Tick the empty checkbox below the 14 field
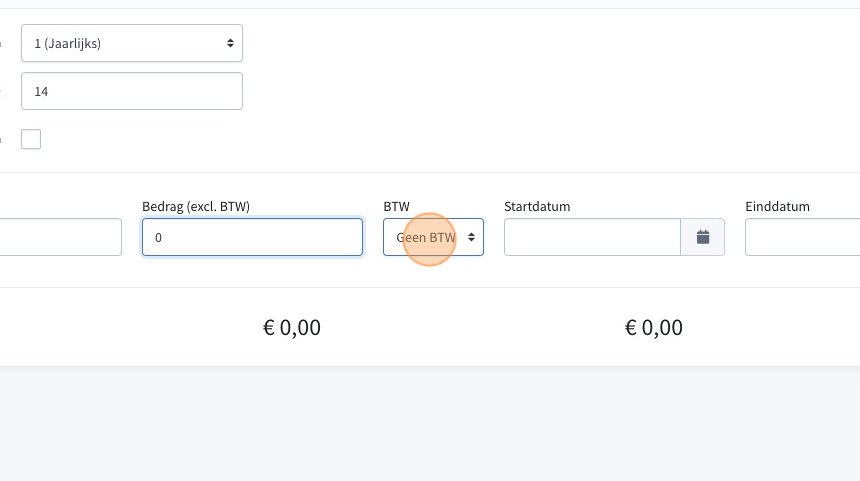Viewport: 860px width, 481px height. (x=31, y=139)
